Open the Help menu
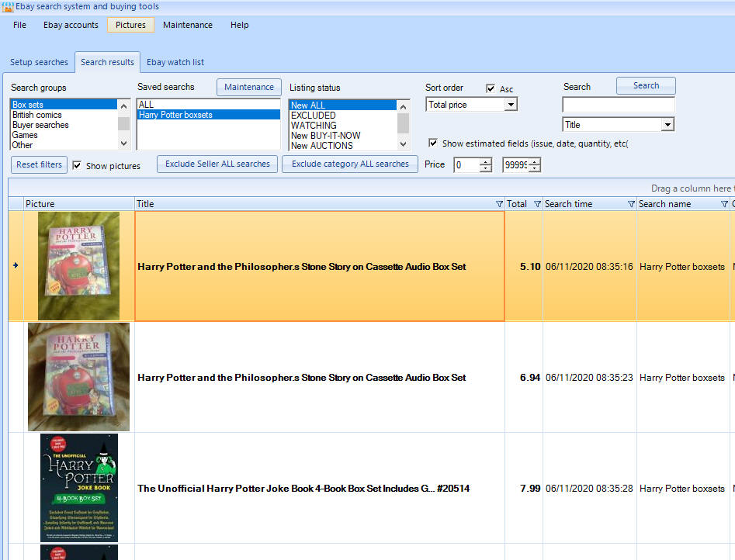The width and height of the screenshot is (735, 560). coord(239,25)
